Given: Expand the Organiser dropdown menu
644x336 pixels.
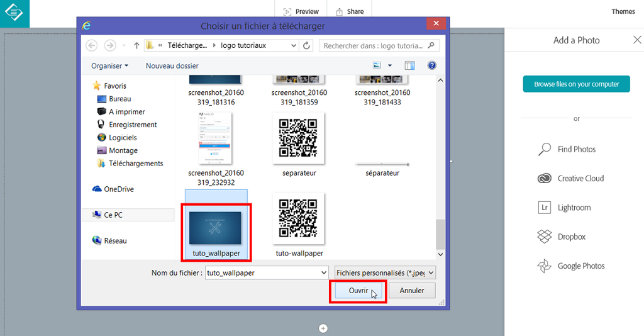Looking at the screenshot, I should point(109,65).
